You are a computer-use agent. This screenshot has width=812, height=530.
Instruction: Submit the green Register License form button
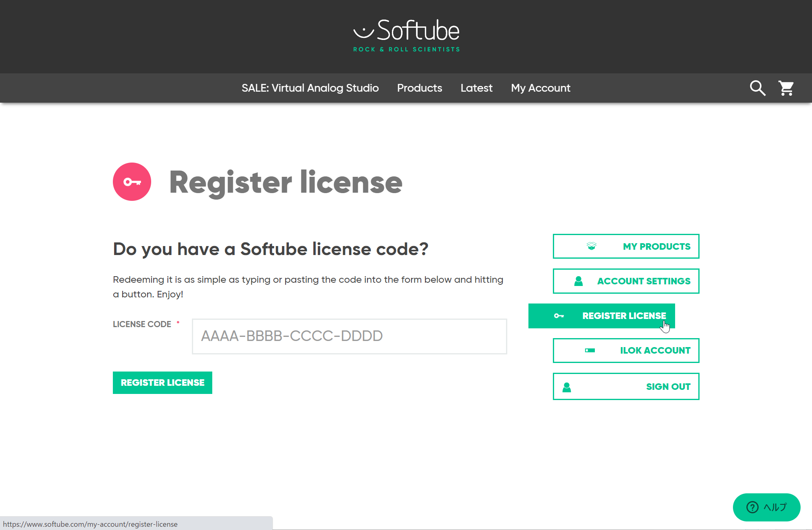[163, 383]
